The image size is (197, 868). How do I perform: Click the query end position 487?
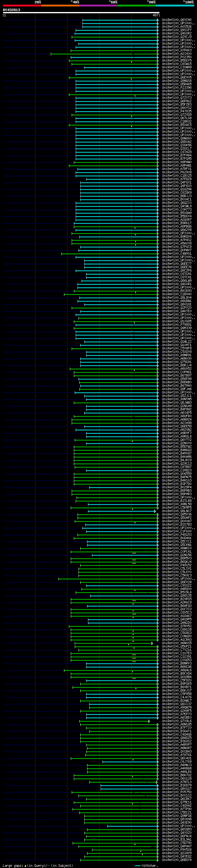coord(155,15)
